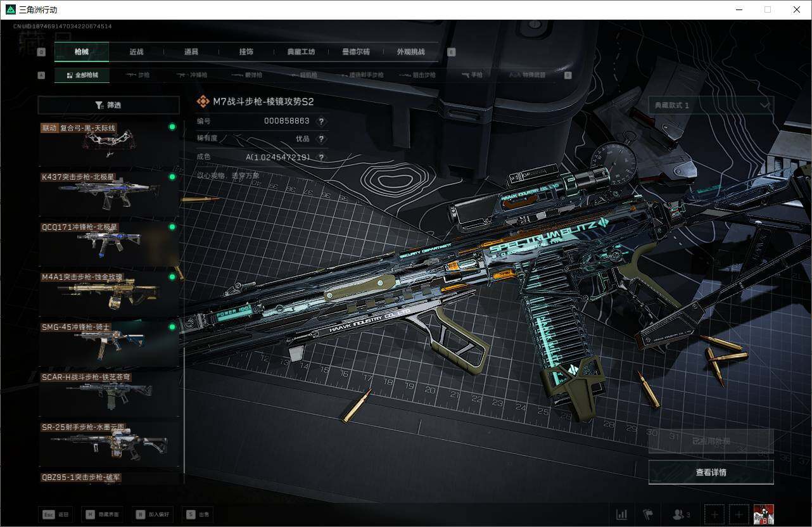Select the M4A1突击步枪-蚀金玫瑰 skin
812x527 pixels.
coord(109,294)
